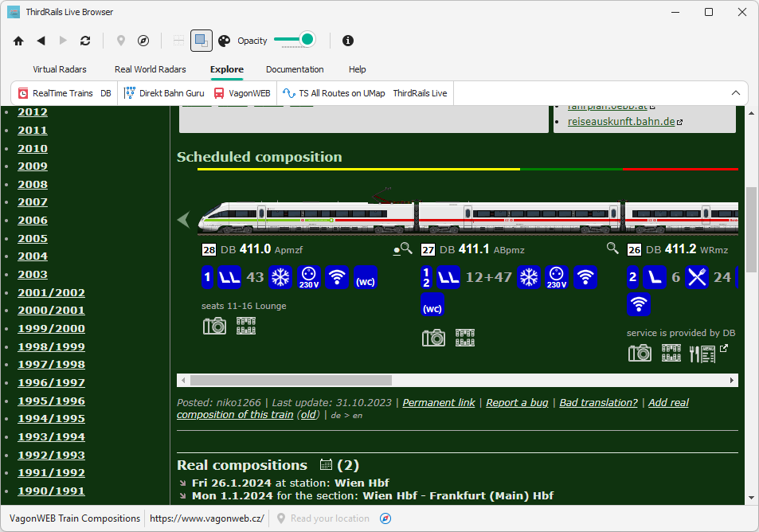
Task: Open the restaurant menu icon of coach 26
Action: [x=702, y=354]
